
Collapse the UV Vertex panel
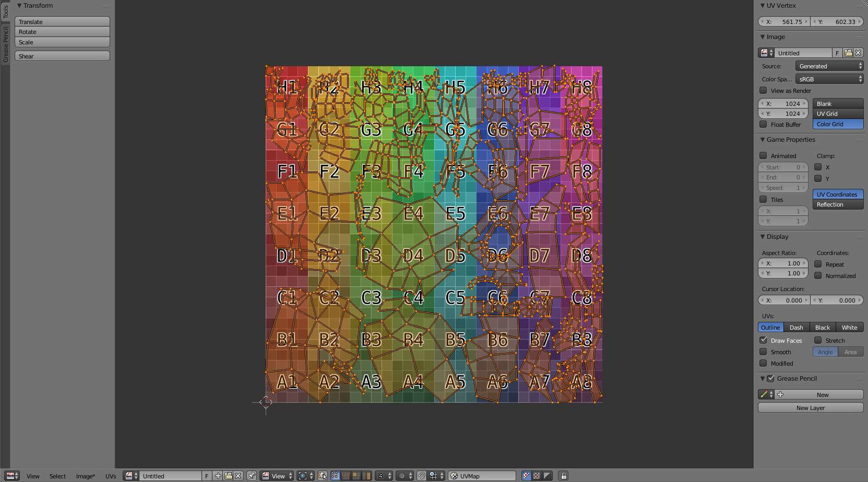pos(763,6)
